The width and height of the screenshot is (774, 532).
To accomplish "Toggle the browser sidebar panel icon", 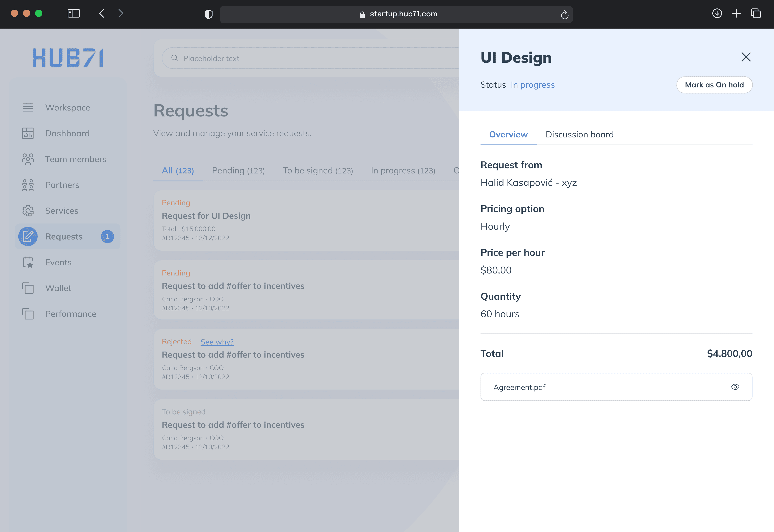I will [74, 14].
